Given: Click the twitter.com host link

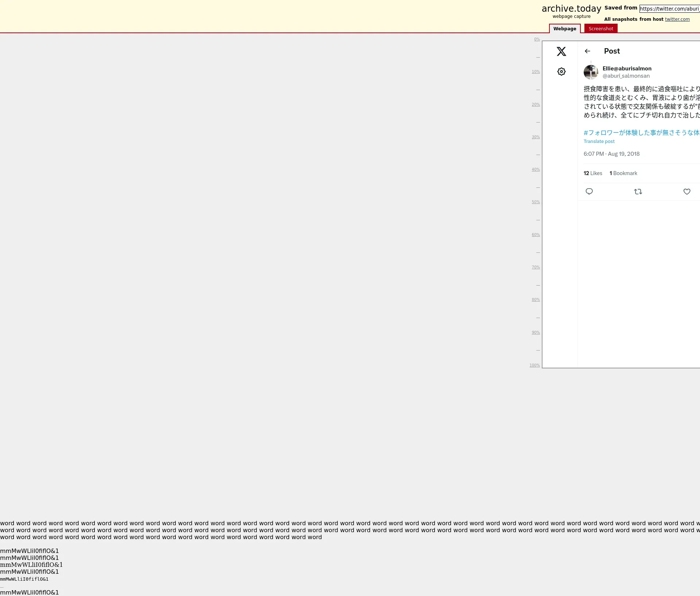Looking at the screenshot, I should 677,19.
